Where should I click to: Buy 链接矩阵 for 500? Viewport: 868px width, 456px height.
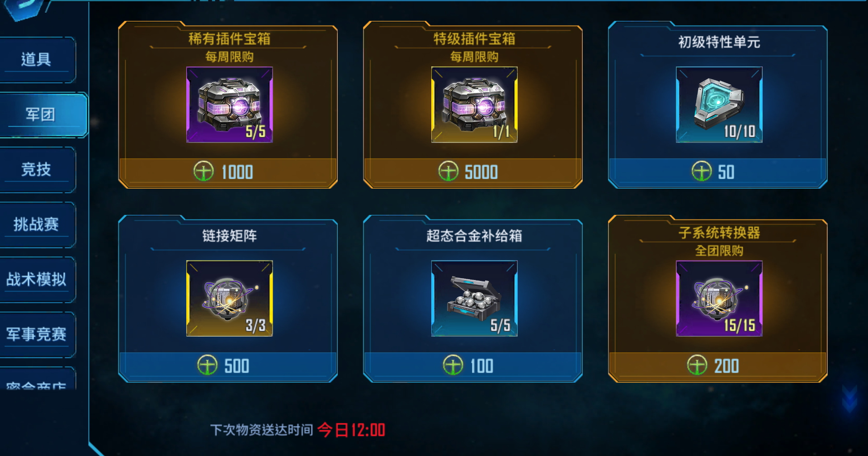coord(228,366)
